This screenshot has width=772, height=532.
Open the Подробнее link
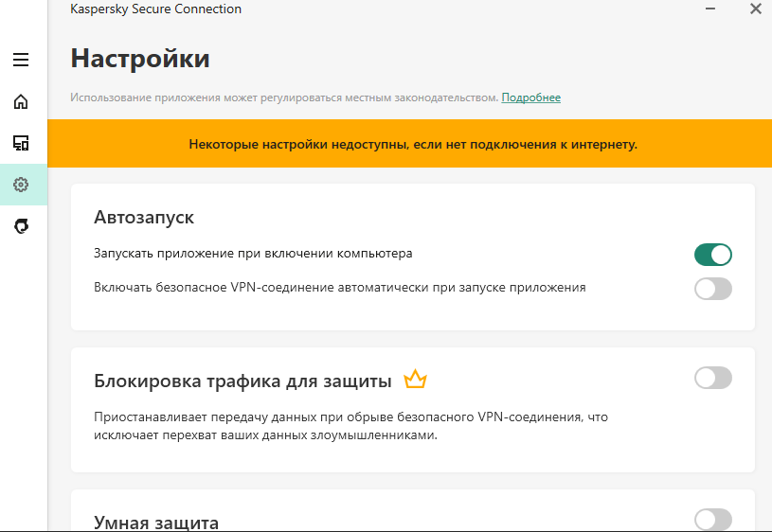click(x=530, y=98)
